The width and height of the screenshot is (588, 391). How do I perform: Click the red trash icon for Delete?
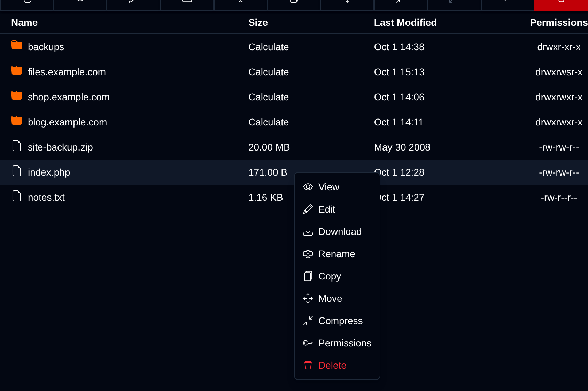pyautogui.click(x=308, y=365)
